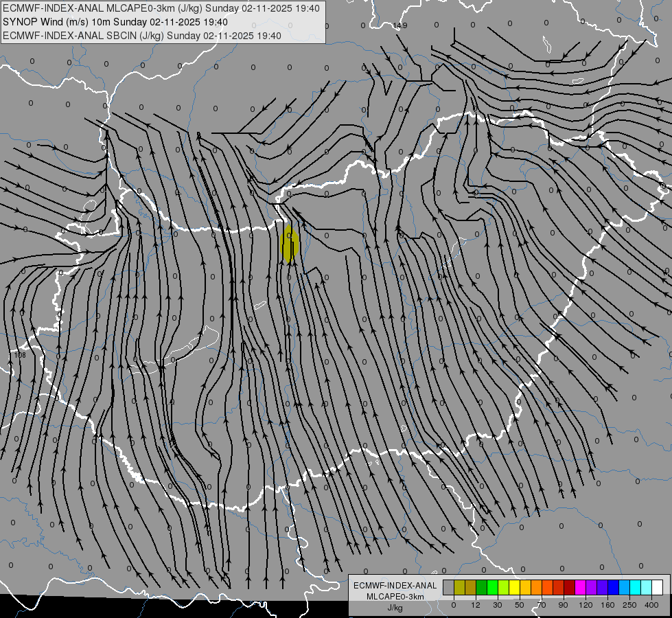Click the J/kg unit label in legend
This screenshot has height=618, width=672.
coord(395,608)
